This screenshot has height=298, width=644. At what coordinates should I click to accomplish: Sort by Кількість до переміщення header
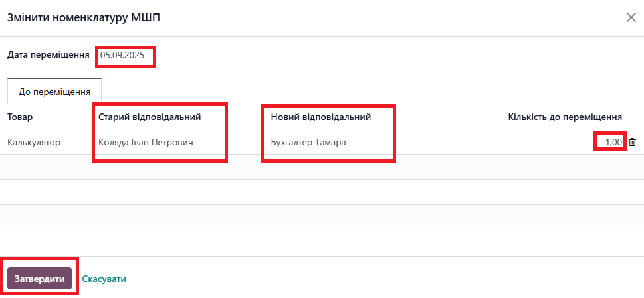coord(565,117)
